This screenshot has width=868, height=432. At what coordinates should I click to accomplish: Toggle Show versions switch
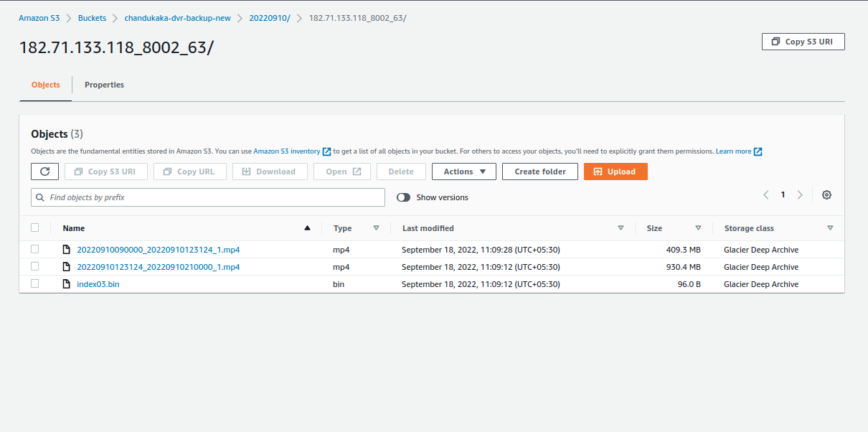403,197
